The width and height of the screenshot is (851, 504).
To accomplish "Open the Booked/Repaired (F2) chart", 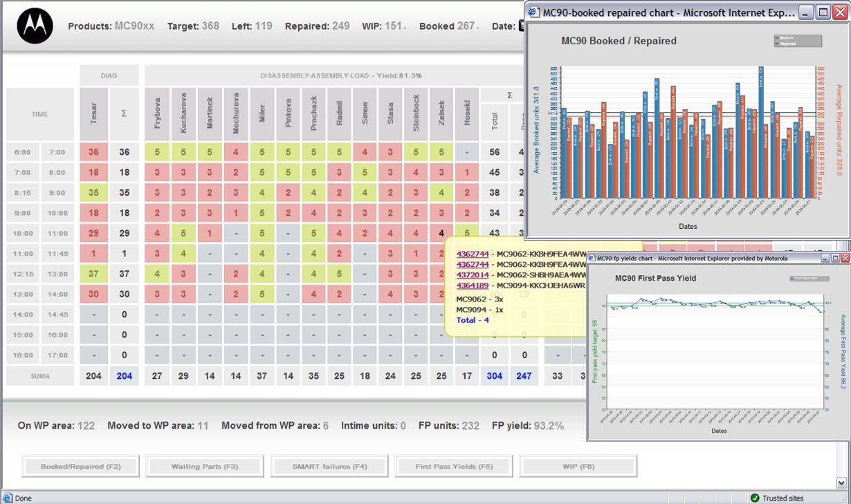I will (x=80, y=467).
